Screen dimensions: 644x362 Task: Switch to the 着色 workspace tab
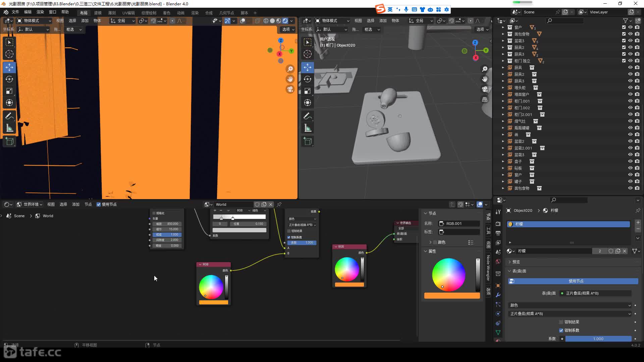[x=167, y=13]
